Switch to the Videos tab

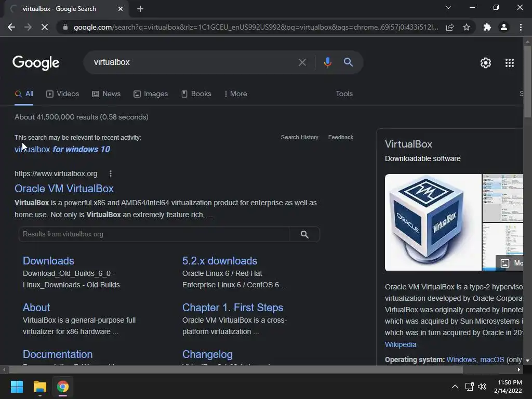63,94
